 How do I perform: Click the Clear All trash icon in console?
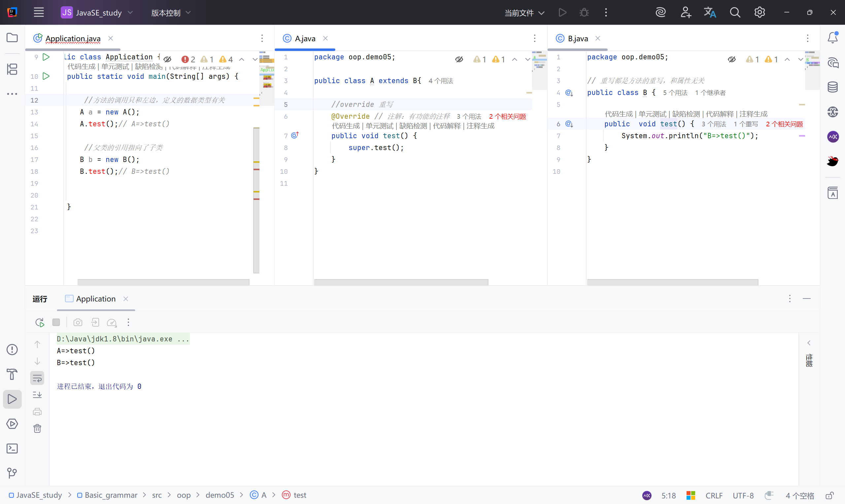pos(37,428)
